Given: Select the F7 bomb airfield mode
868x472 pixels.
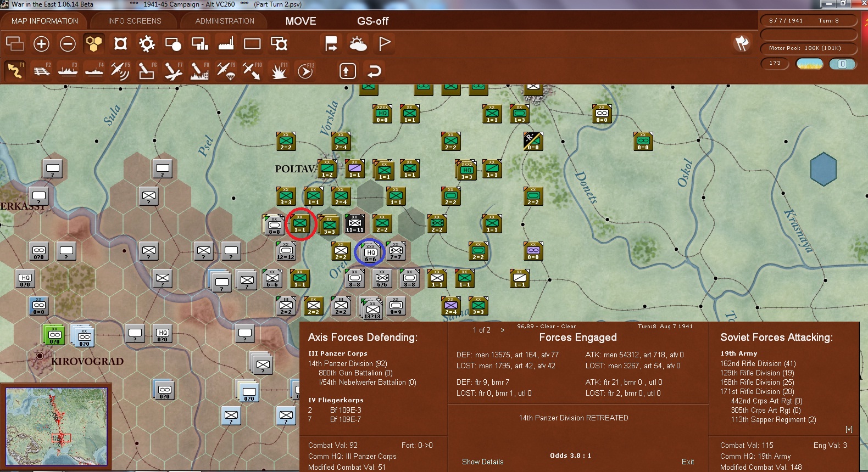Looking at the screenshot, I should pyautogui.click(x=173, y=71).
